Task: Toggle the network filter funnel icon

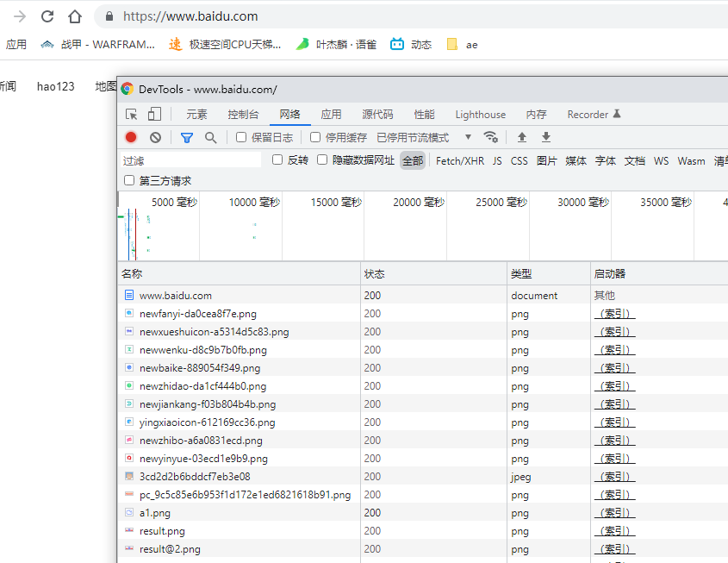Action: point(187,137)
